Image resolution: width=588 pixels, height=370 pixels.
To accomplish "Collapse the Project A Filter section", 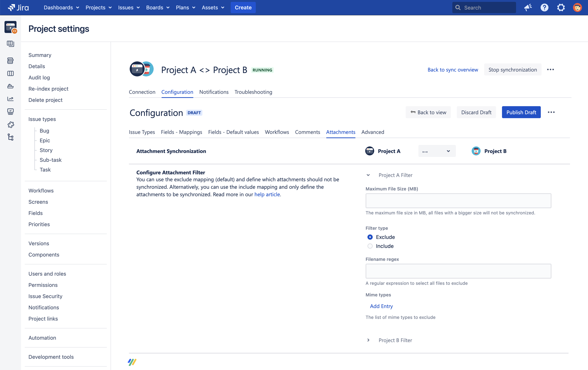I will point(368,175).
